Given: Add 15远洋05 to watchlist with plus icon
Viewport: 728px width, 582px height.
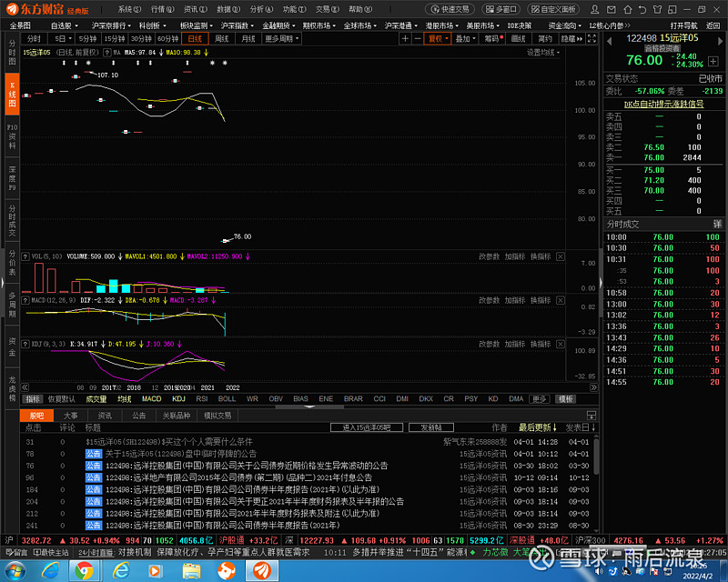Looking at the screenshot, I should 713,61.
